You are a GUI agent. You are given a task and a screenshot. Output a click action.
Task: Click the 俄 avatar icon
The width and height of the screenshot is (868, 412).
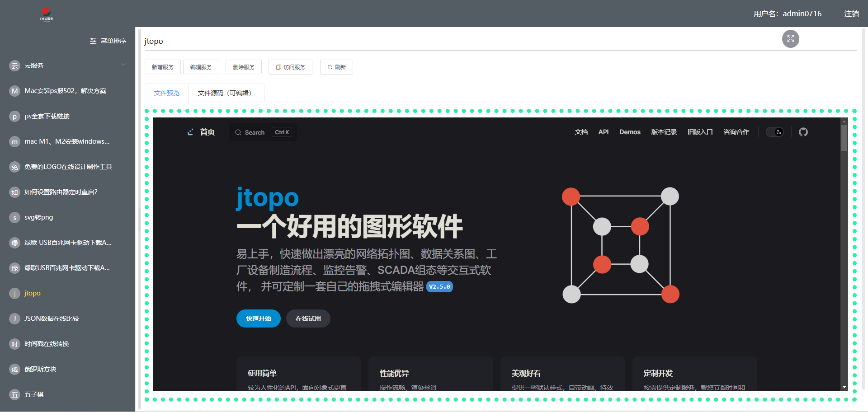(x=15, y=370)
